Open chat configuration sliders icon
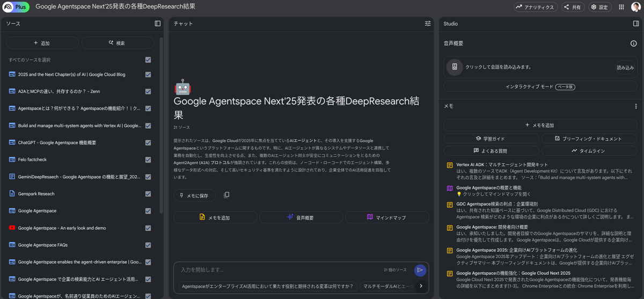This screenshot has height=299, width=644. [428, 24]
